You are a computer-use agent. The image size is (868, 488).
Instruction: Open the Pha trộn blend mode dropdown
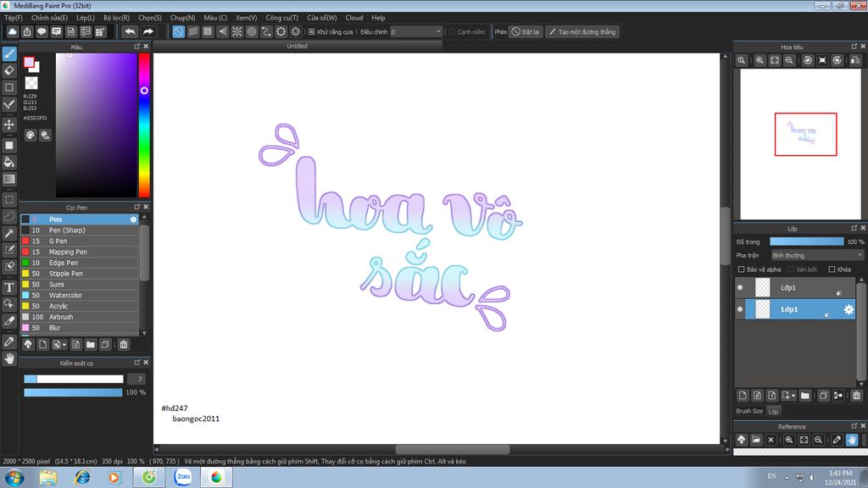point(817,256)
